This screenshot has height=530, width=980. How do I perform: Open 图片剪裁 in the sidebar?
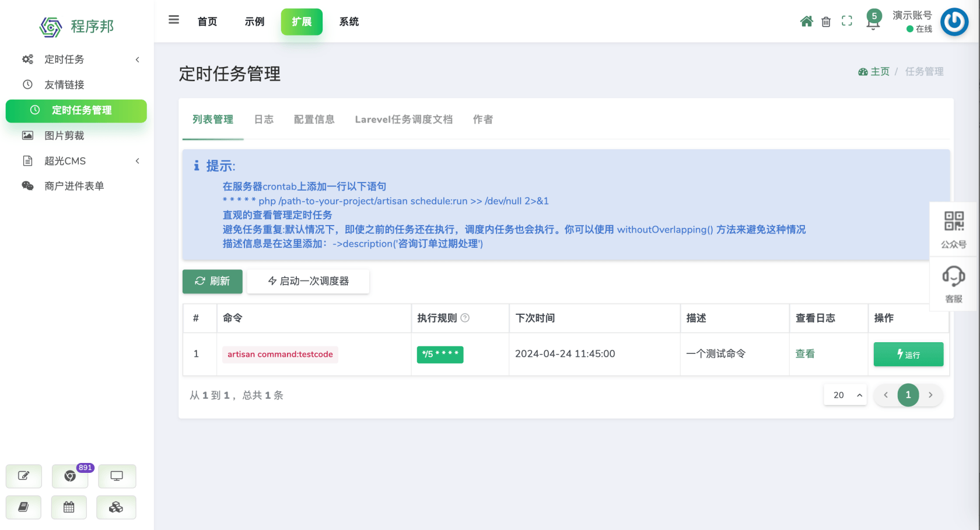(76, 135)
